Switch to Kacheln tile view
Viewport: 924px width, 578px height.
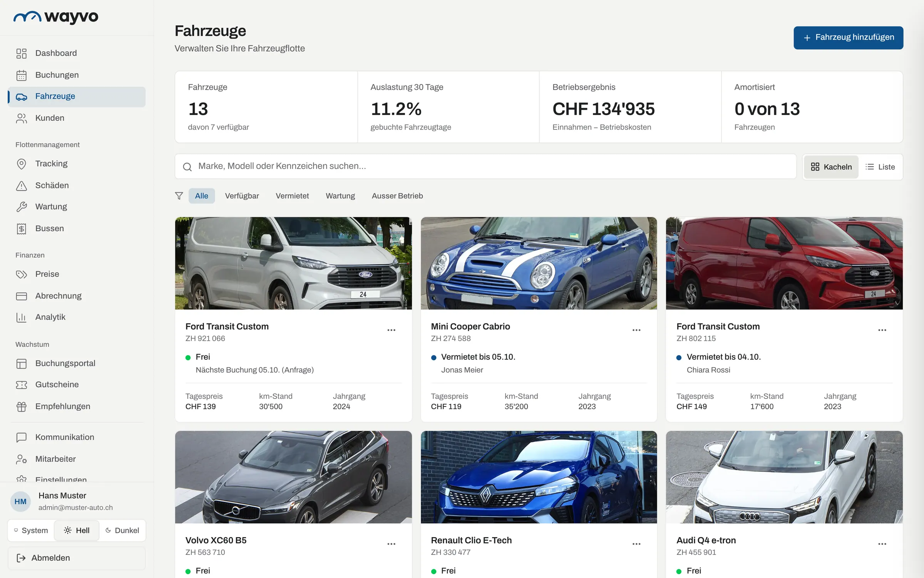pos(831,167)
